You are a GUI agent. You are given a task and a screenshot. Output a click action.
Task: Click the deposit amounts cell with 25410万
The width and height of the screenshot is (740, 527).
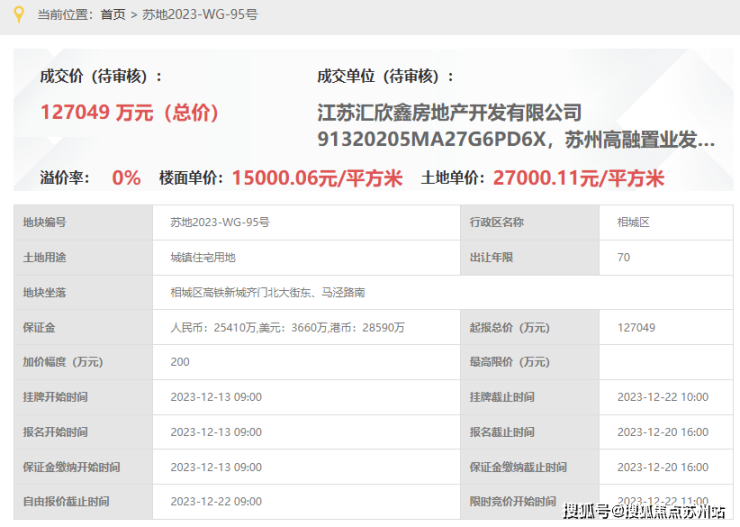(x=287, y=327)
